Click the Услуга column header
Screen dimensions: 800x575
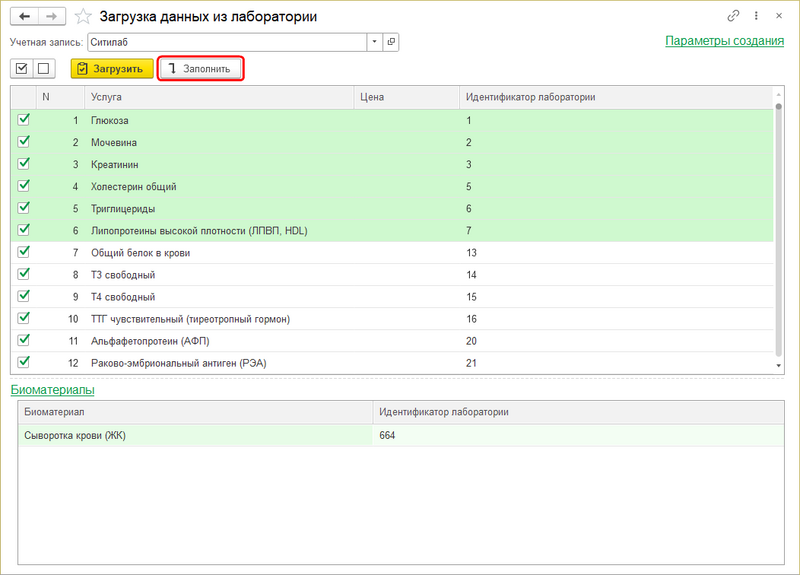220,97
